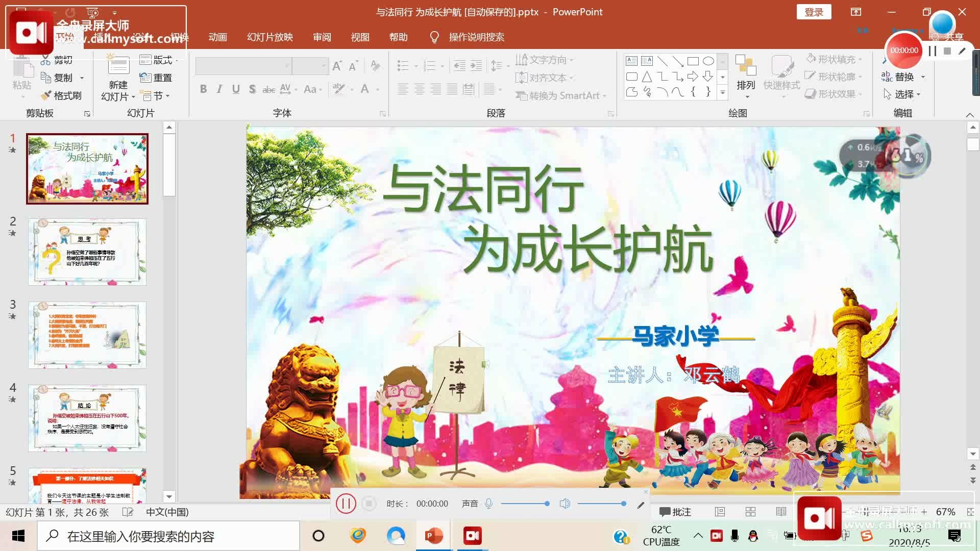
Task: Click the recorder bar stop button
Action: tap(369, 504)
